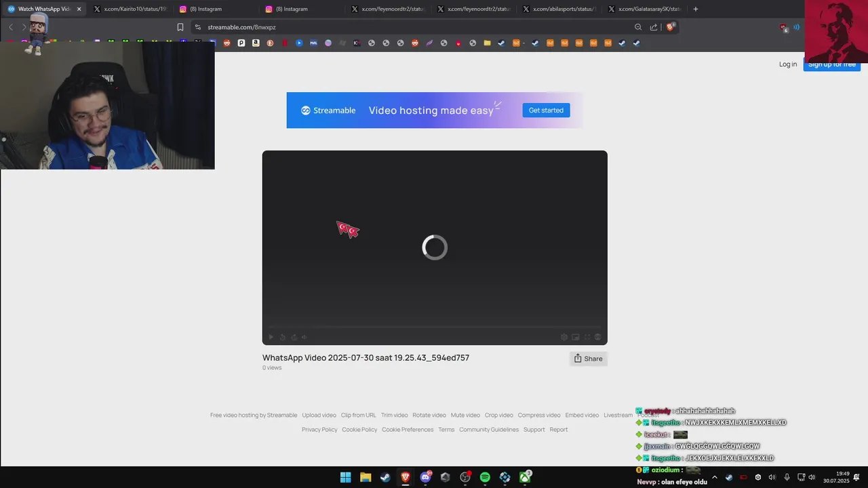Open Spotify from the taskbar
This screenshot has height=488, width=868.
(485, 477)
